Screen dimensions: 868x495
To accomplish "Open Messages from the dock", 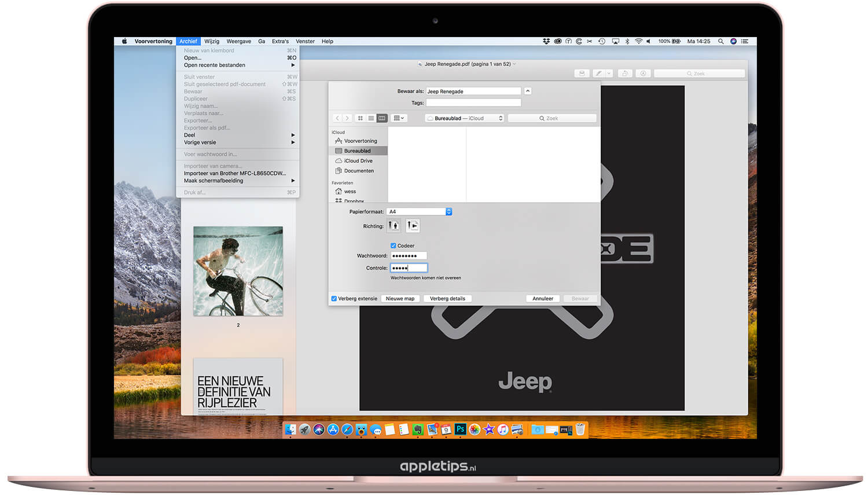I will [376, 430].
